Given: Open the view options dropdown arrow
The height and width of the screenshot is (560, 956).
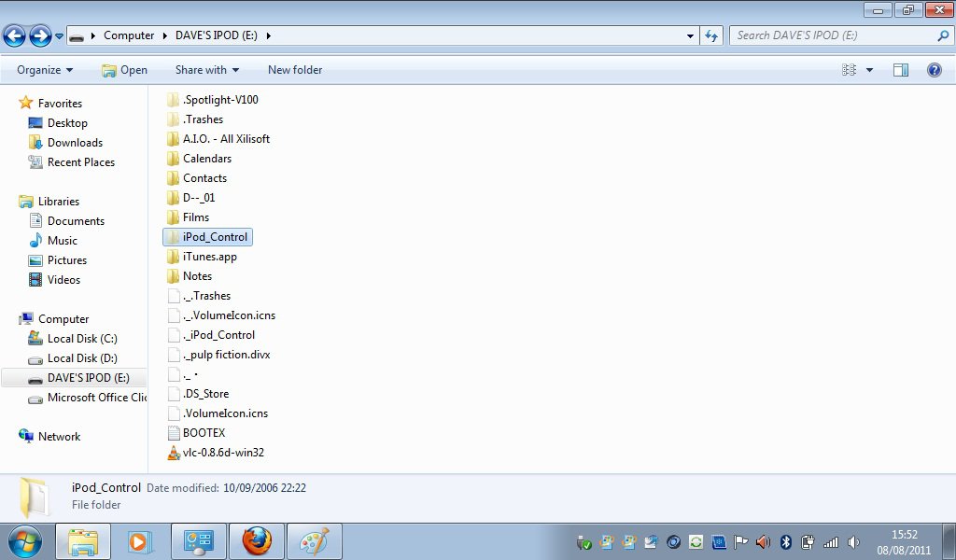Looking at the screenshot, I should click(x=869, y=70).
